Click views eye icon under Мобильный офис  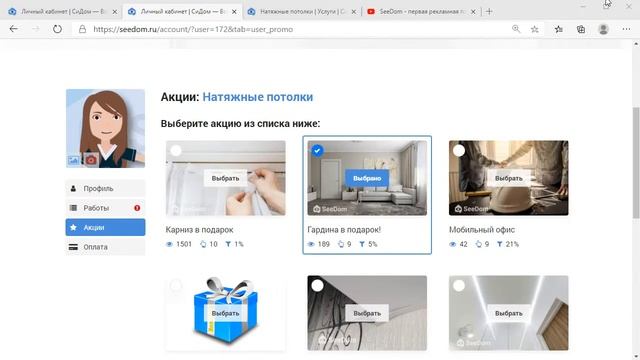point(453,244)
